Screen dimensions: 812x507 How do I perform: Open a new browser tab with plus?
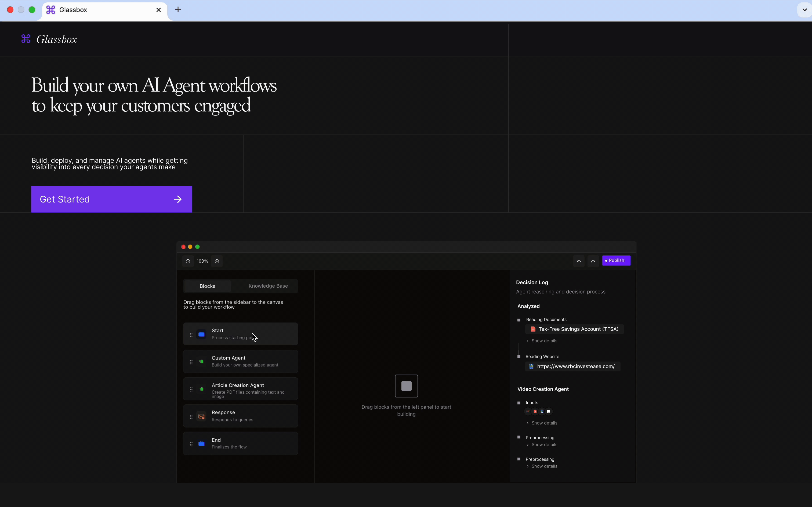tap(178, 10)
